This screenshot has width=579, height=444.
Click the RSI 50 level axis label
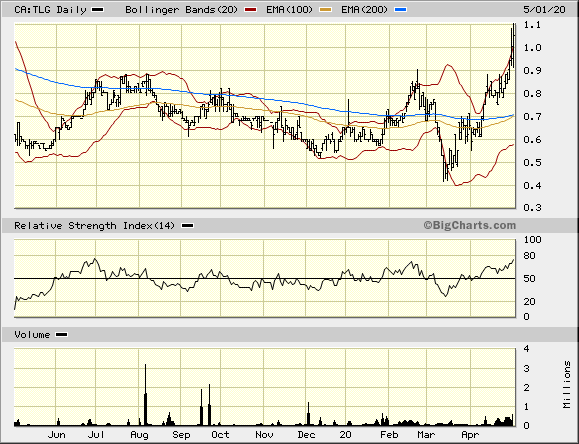[x=530, y=279]
